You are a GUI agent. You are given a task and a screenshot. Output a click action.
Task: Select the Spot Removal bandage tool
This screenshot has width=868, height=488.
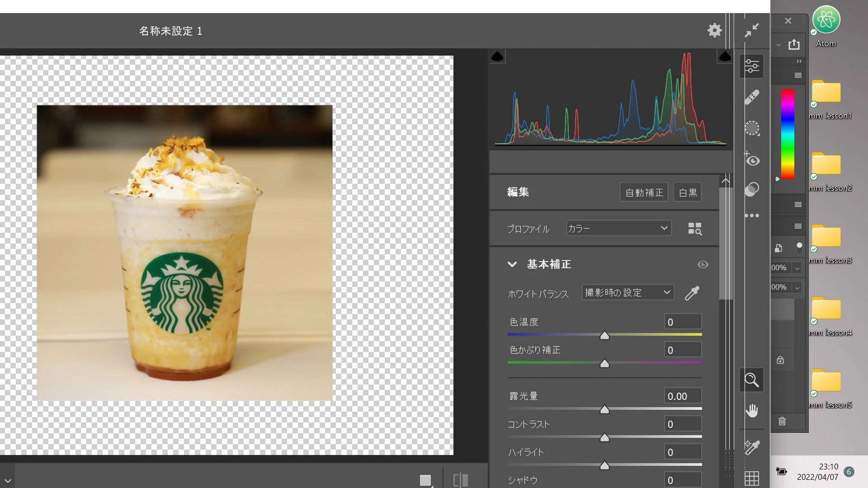[752, 97]
